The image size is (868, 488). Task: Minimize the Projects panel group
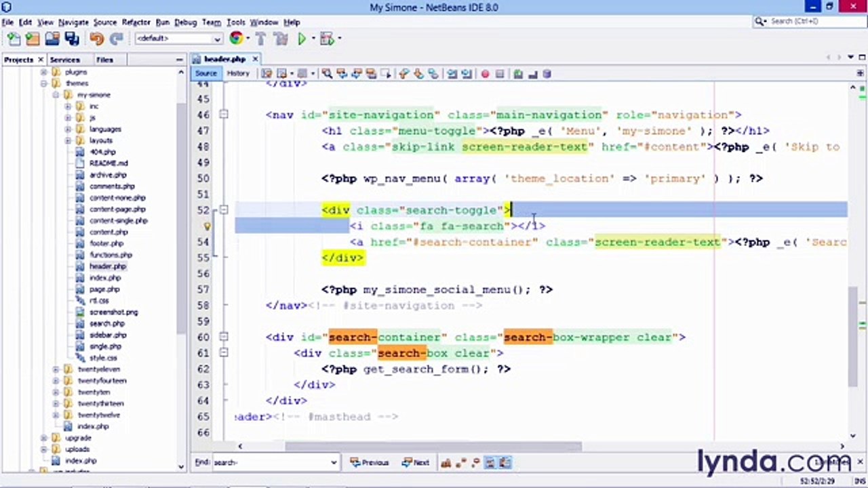point(180,60)
